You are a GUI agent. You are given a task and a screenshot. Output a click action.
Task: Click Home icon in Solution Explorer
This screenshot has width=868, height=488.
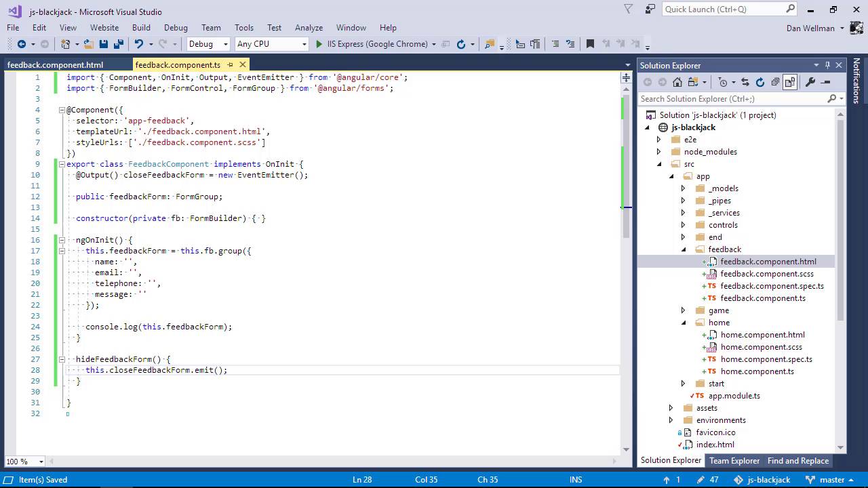[x=677, y=82]
